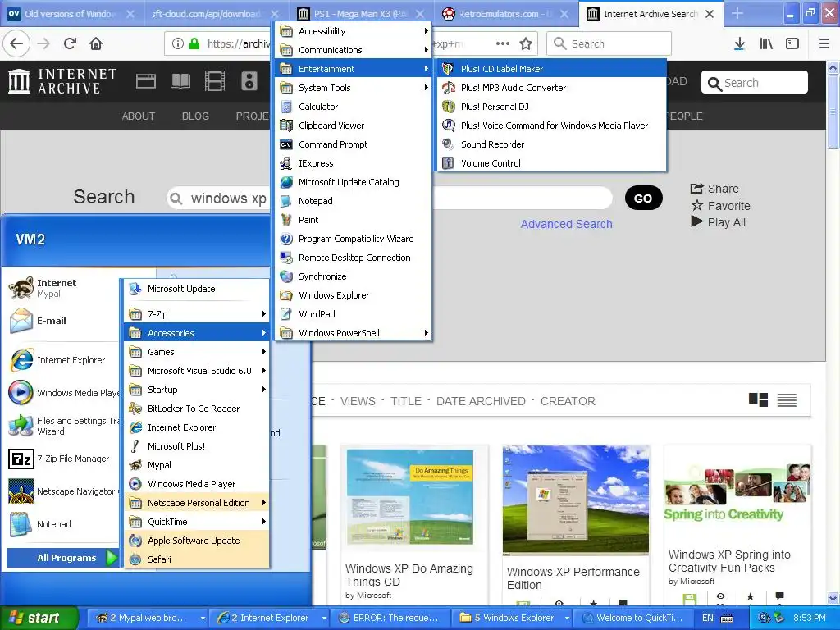Select the Entertainment menu entry
Screen dimensions: 840x630
pos(354,69)
